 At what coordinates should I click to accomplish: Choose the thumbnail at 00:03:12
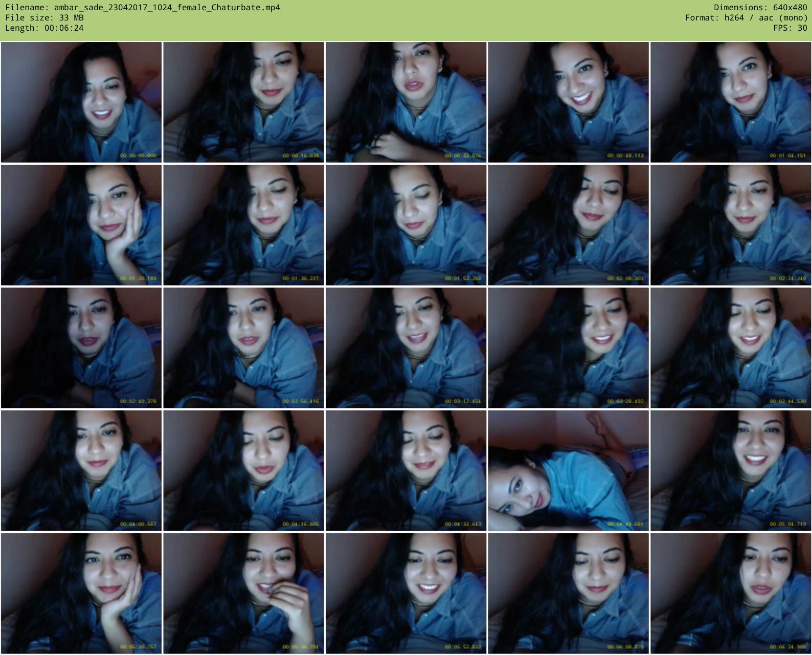406,348
